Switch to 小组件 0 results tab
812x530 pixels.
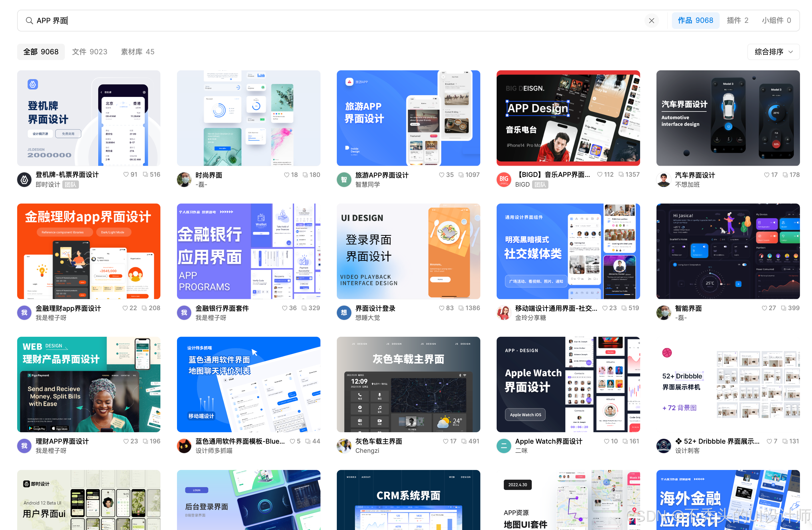tap(776, 21)
